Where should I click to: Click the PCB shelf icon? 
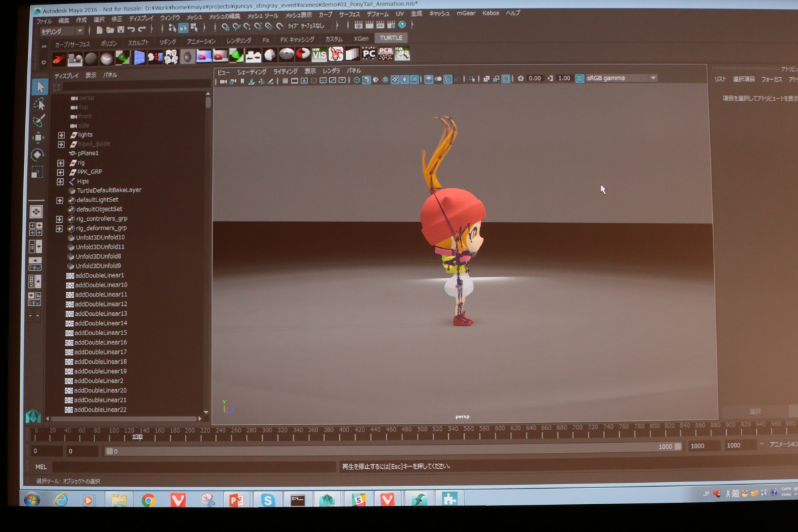386,55
